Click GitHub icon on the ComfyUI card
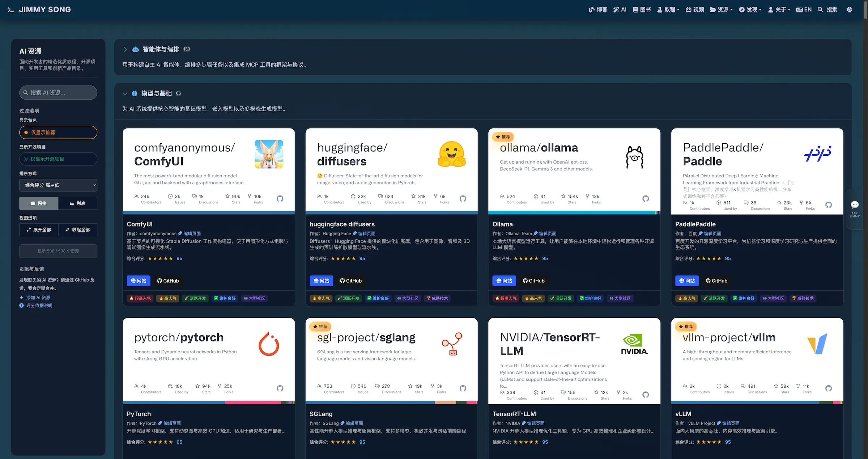The height and width of the screenshot is (459, 868). tap(280, 199)
